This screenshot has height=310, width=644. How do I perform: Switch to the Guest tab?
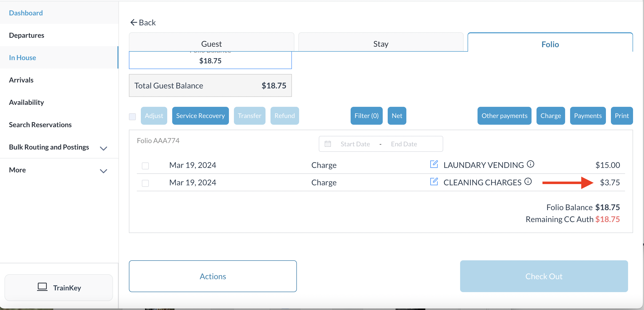click(x=211, y=43)
